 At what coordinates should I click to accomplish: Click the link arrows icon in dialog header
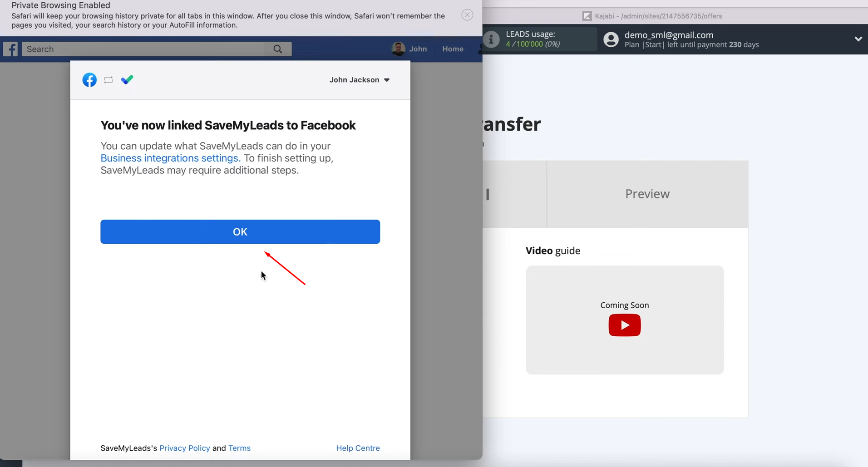pyautogui.click(x=108, y=80)
